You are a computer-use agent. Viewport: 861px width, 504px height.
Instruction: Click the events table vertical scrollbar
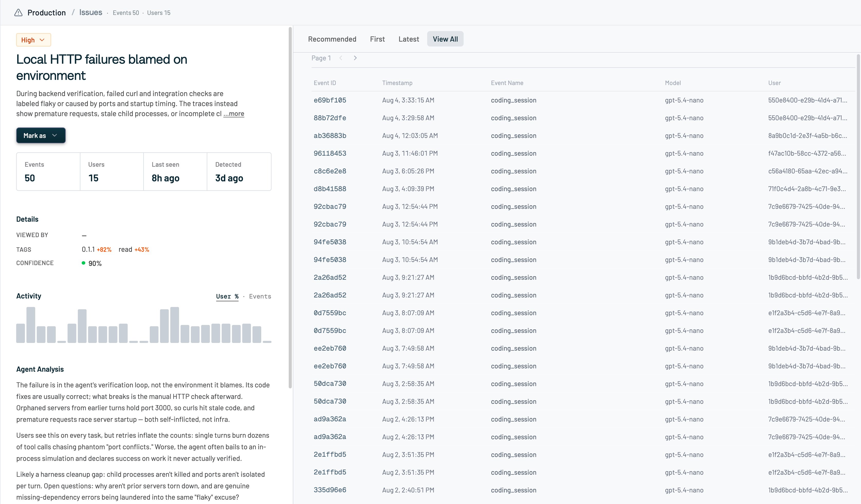[x=859, y=166]
